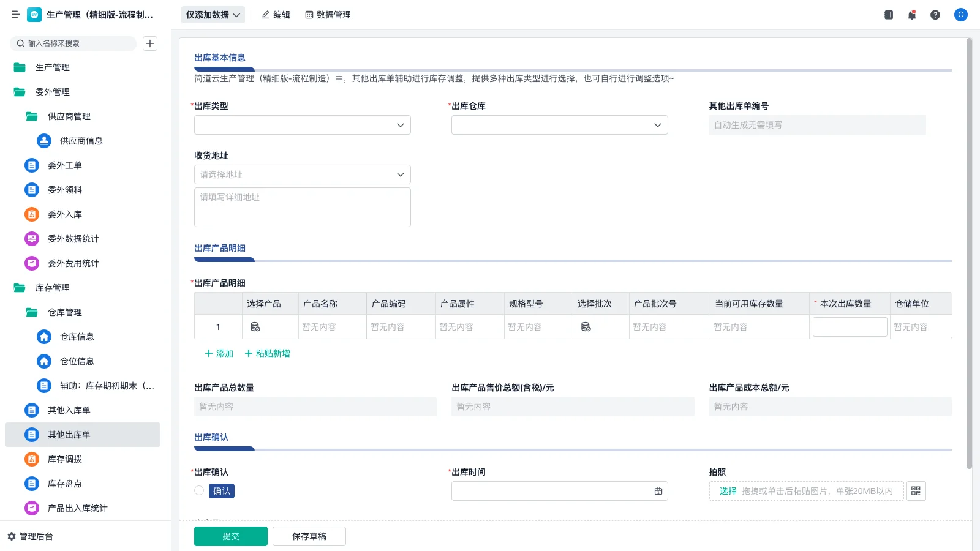The image size is (980, 551).
Task: Click 粘贴新增 below the product table
Action: click(266, 353)
